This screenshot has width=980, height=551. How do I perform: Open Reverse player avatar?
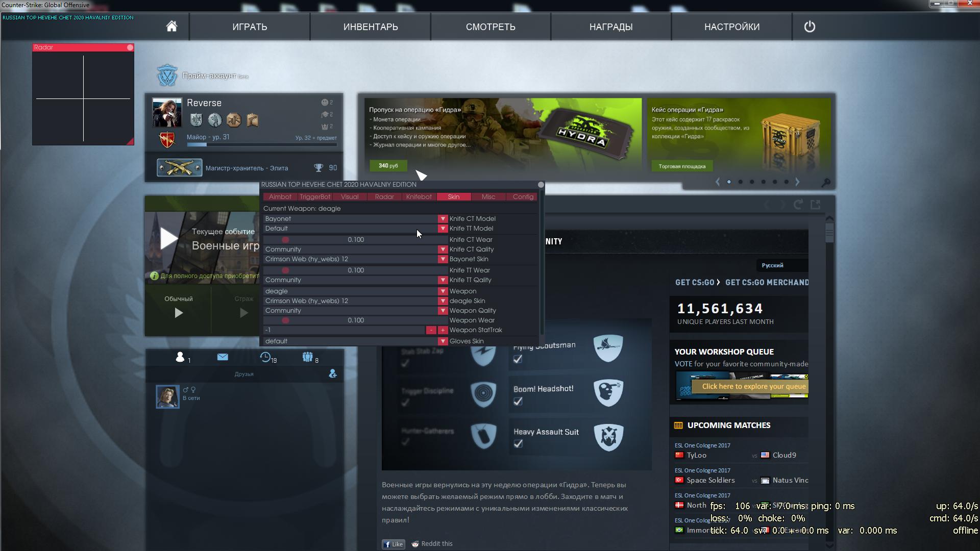point(167,112)
